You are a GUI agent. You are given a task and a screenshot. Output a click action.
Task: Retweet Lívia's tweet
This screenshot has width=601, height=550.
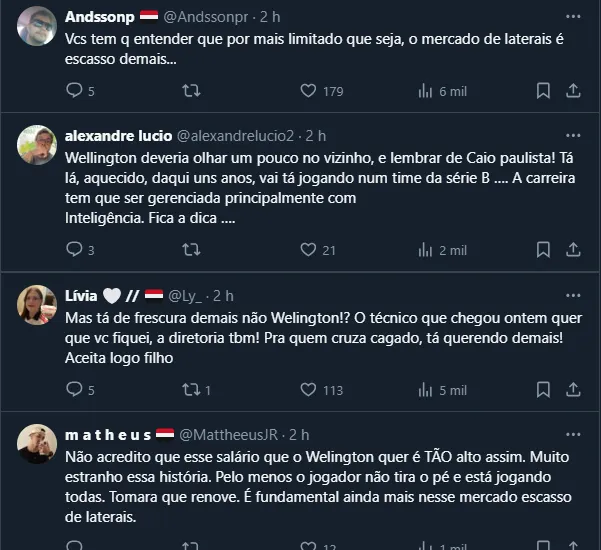[x=190, y=390]
